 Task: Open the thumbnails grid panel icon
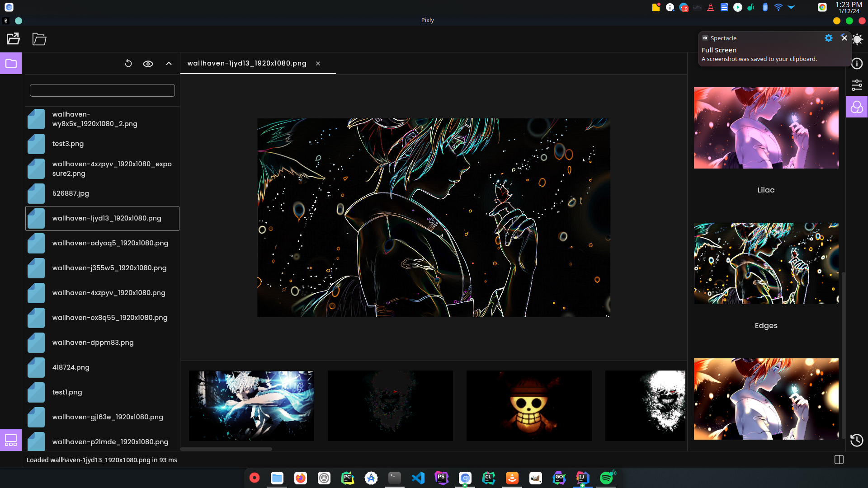(11, 440)
